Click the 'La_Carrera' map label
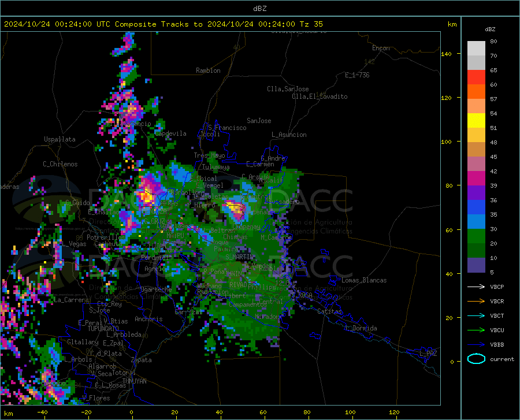This screenshot has width=520, height=420. point(71,300)
